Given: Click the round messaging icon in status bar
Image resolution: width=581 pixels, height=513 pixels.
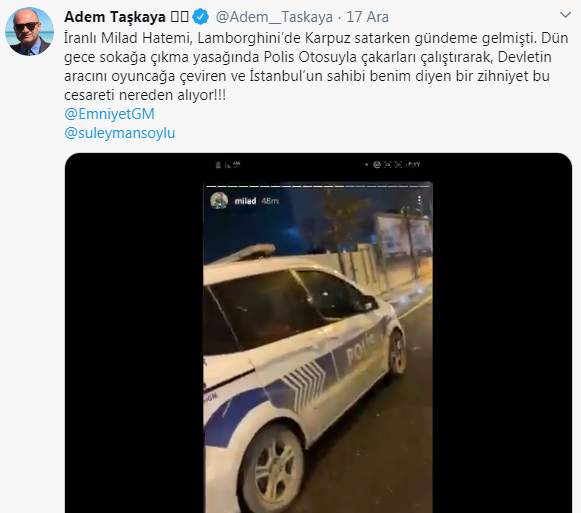Looking at the screenshot, I should [377, 165].
